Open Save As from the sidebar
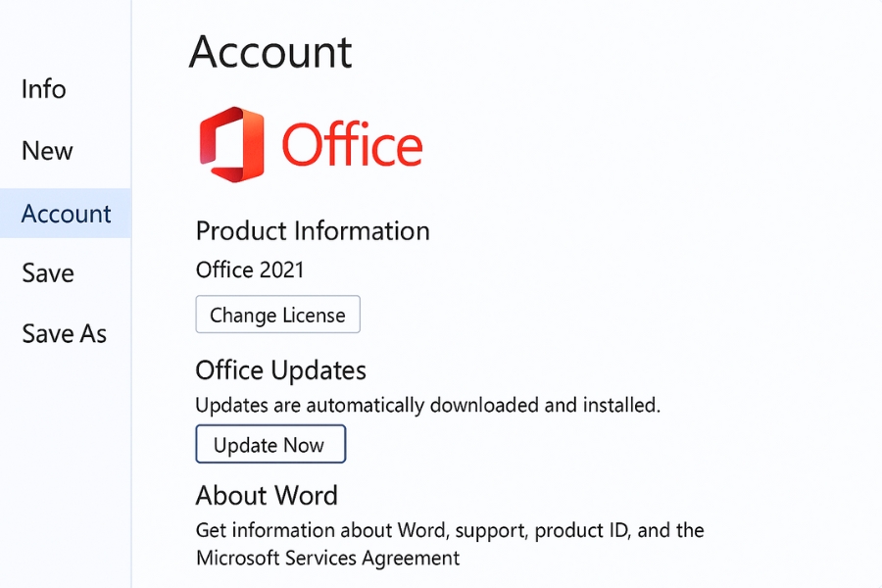 [64, 334]
